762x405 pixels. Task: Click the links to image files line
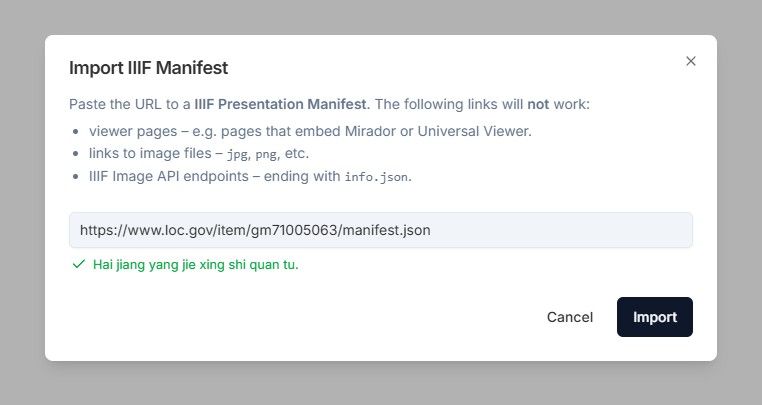(x=199, y=154)
